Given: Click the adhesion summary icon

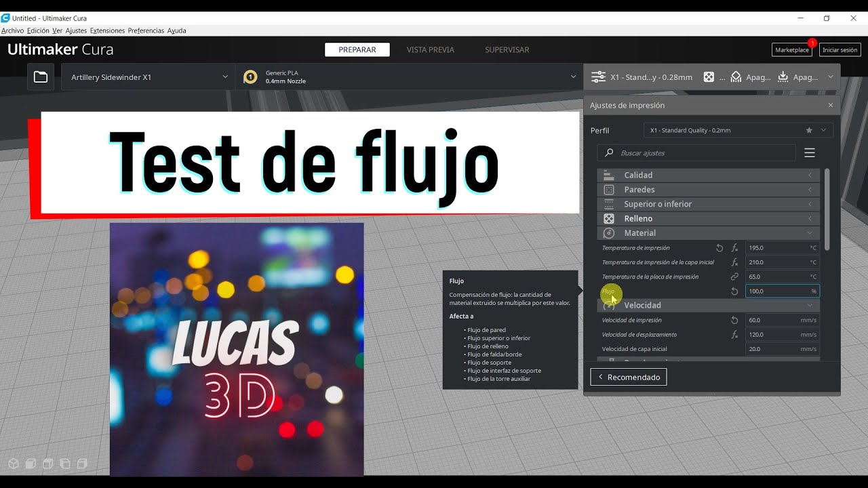Looking at the screenshot, I should coord(783,77).
